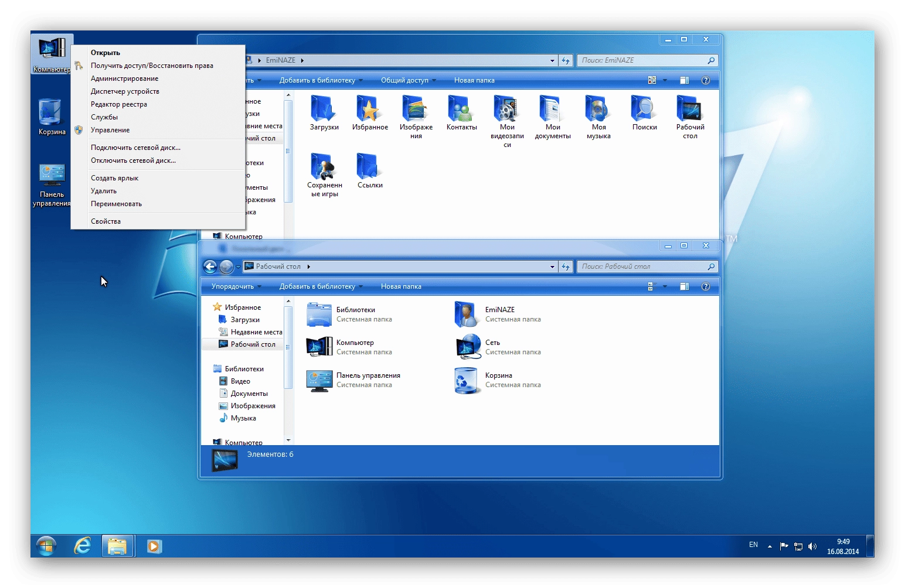Open Общий доступ dropdown in EmiNAZE window
905x588 pixels.
409,80
